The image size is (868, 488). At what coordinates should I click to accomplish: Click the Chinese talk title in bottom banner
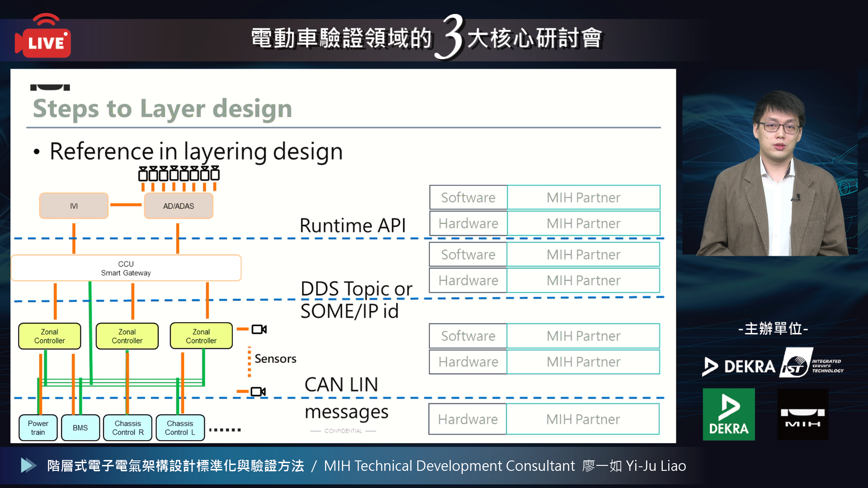click(175, 465)
